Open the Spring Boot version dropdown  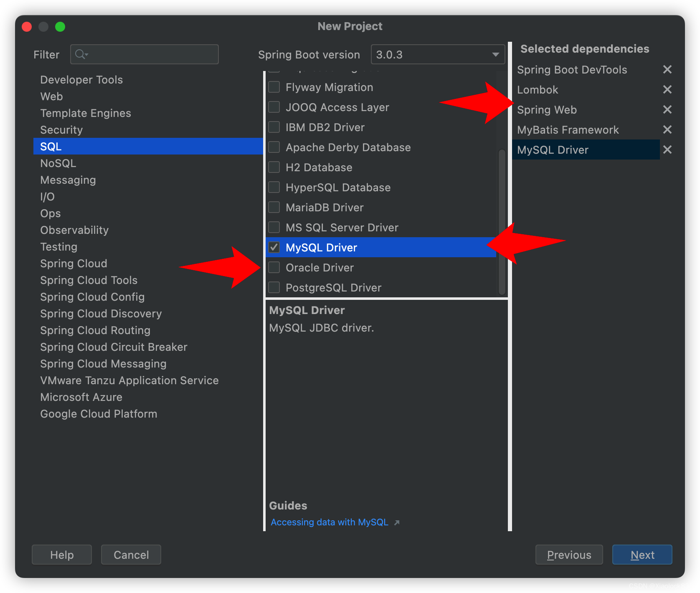click(438, 54)
